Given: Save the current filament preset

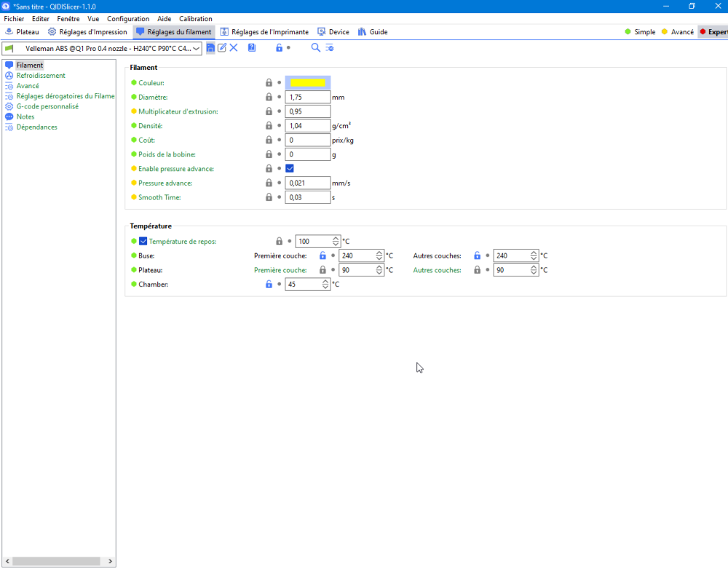Looking at the screenshot, I should (210, 48).
